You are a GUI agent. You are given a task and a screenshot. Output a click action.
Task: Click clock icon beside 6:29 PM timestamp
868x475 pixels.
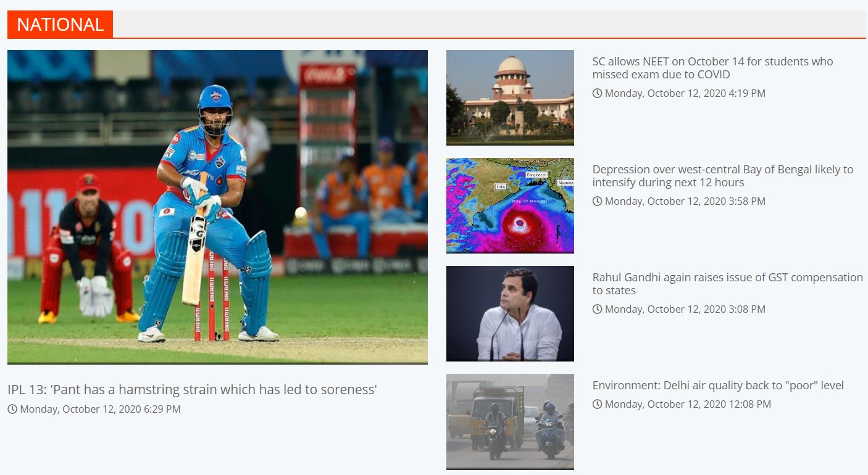tap(12, 409)
